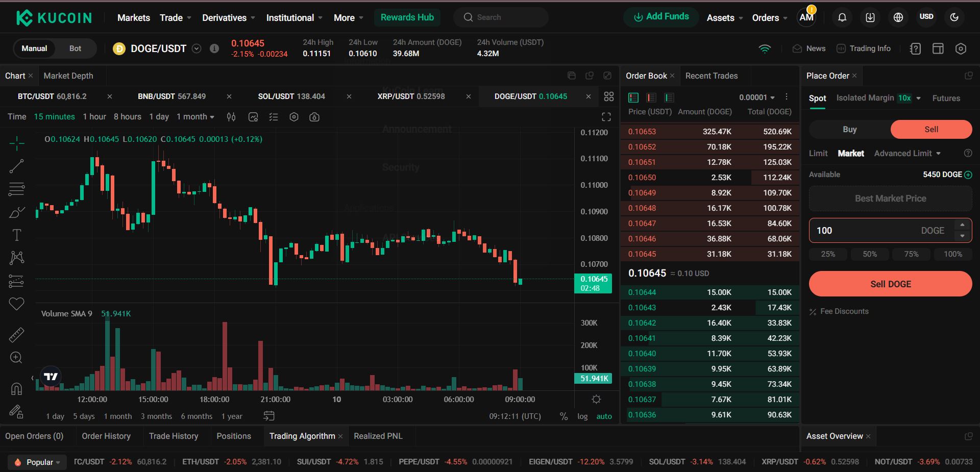Image resolution: width=980 pixels, height=472 pixels.
Task: Increase DOGE amount with up stepper
Action: click(x=962, y=225)
